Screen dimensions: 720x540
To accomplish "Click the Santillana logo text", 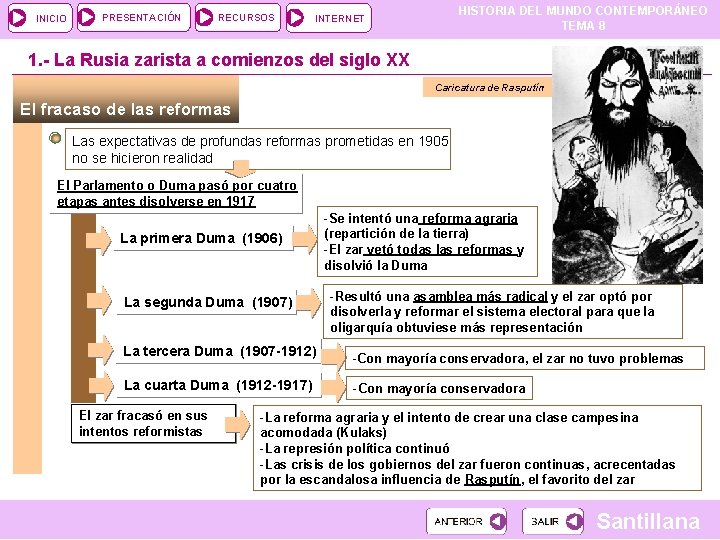I will (x=648, y=521).
